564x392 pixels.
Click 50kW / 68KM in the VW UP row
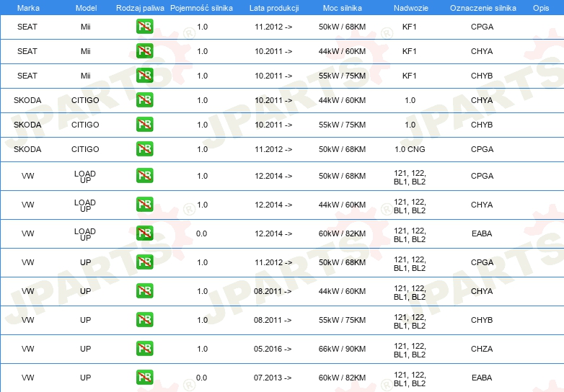pos(342,262)
